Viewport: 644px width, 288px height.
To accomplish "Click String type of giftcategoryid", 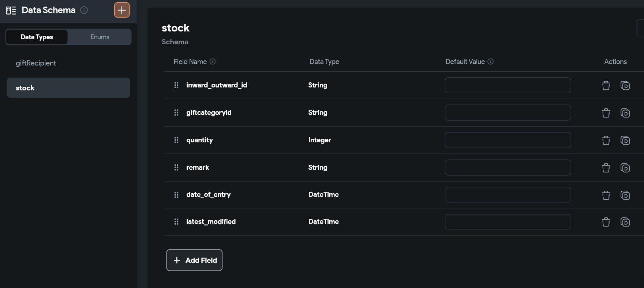I will (318, 112).
